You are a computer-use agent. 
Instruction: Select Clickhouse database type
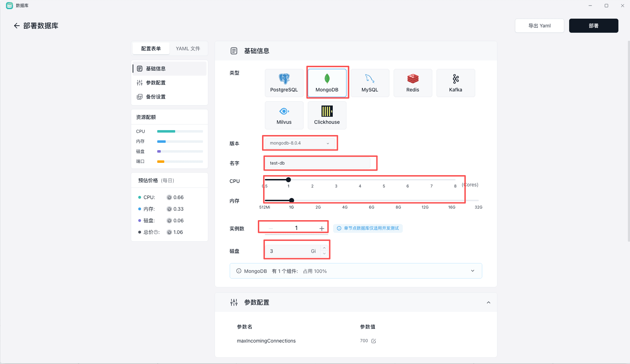coord(327,115)
